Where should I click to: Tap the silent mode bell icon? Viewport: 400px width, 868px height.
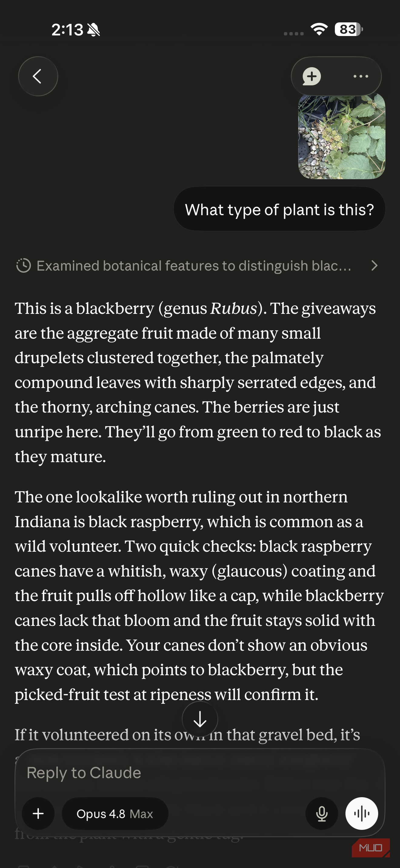93,30
